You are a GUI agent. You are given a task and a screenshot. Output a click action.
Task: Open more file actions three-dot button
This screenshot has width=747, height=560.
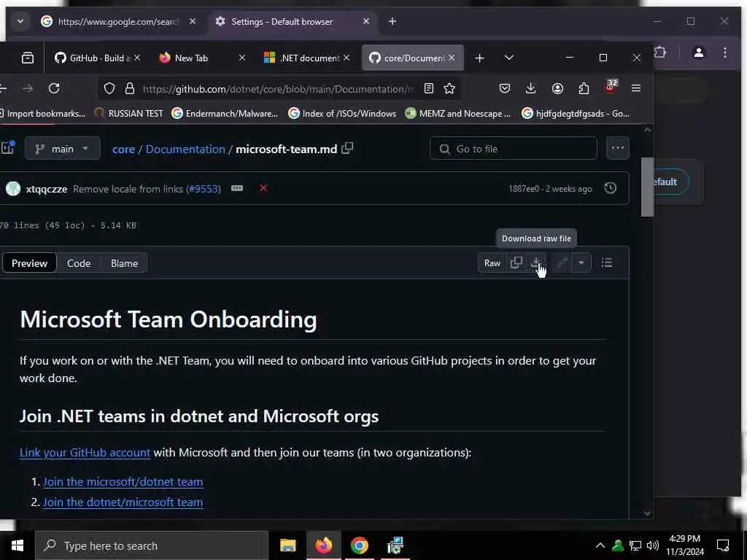tap(617, 149)
